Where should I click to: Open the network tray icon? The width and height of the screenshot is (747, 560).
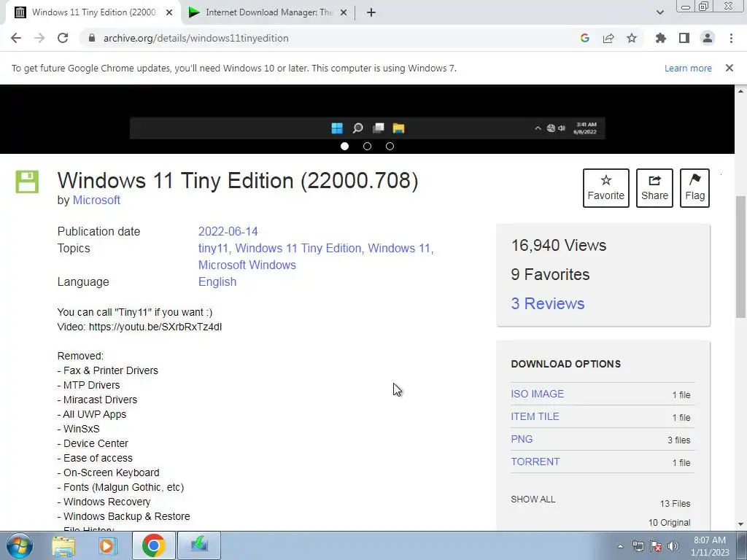(x=638, y=546)
